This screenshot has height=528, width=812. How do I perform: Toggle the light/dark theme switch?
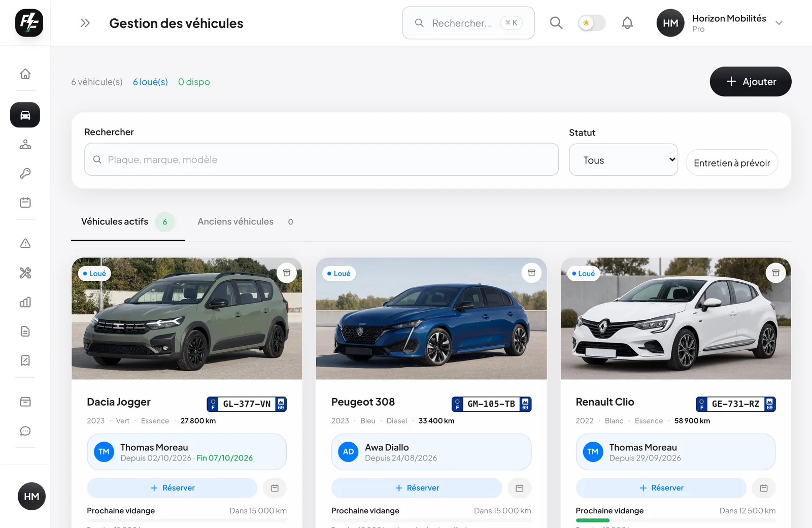pyautogui.click(x=592, y=23)
